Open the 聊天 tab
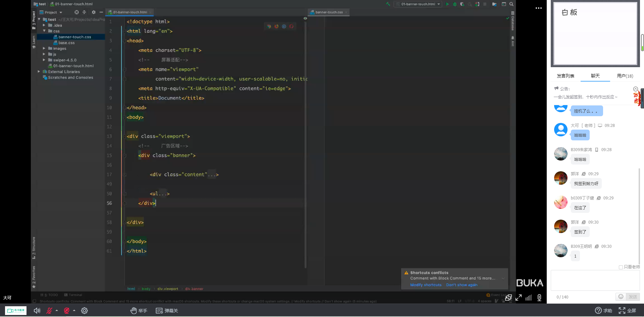This screenshot has height=317, width=644. click(595, 76)
